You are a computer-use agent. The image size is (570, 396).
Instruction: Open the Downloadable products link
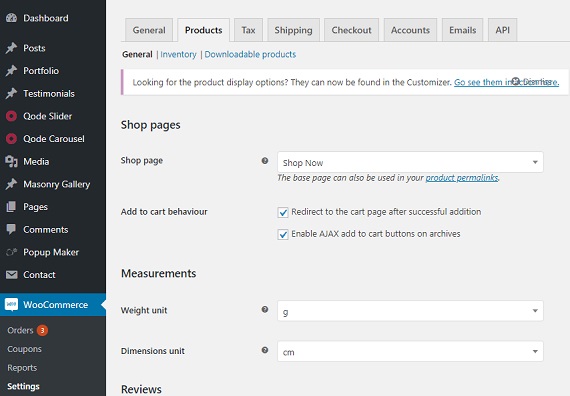click(x=250, y=54)
